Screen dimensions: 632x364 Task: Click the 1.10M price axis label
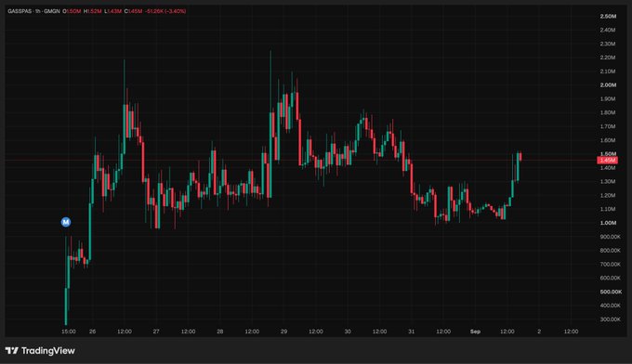(x=608, y=209)
